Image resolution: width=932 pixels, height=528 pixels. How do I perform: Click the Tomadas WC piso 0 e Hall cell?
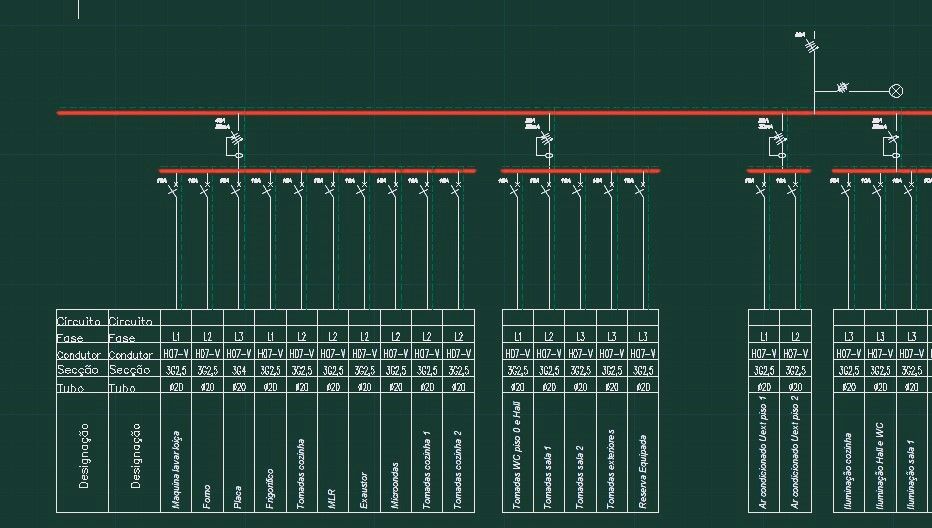pyautogui.click(x=518, y=452)
